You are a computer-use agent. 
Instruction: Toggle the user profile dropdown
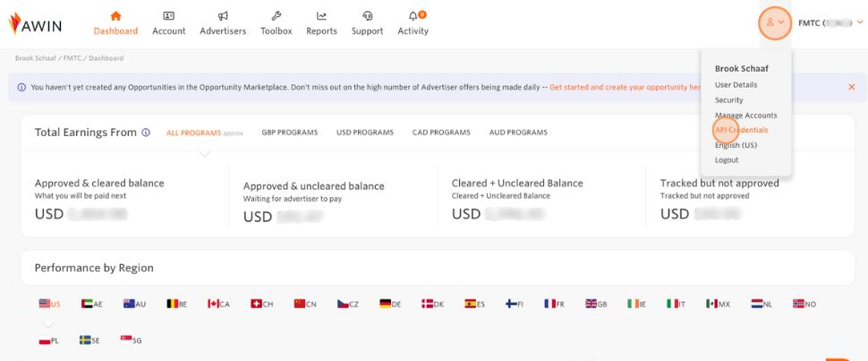(x=775, y=22)
